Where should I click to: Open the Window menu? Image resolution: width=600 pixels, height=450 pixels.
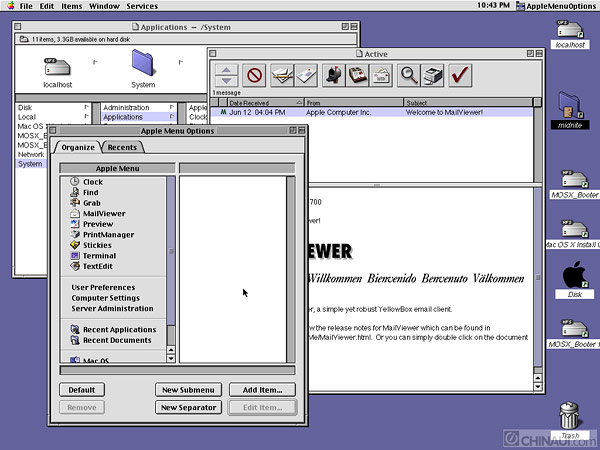pos(103,6)
